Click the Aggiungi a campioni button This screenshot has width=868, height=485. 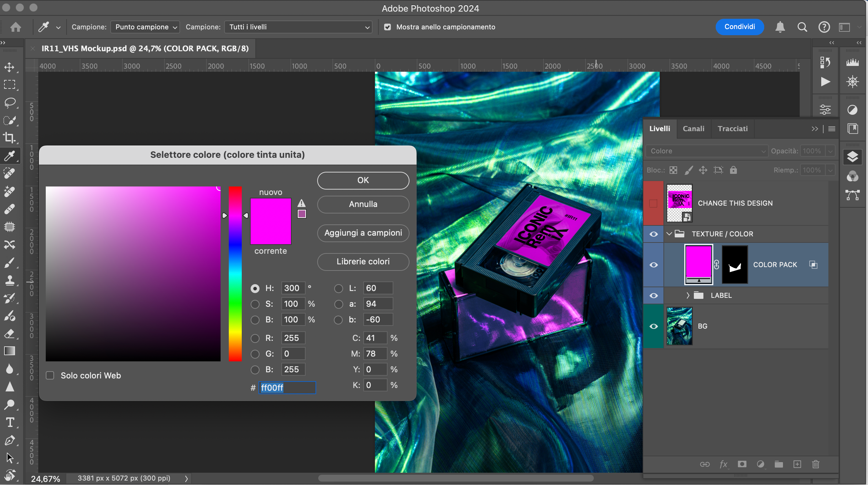coord(363,233)
